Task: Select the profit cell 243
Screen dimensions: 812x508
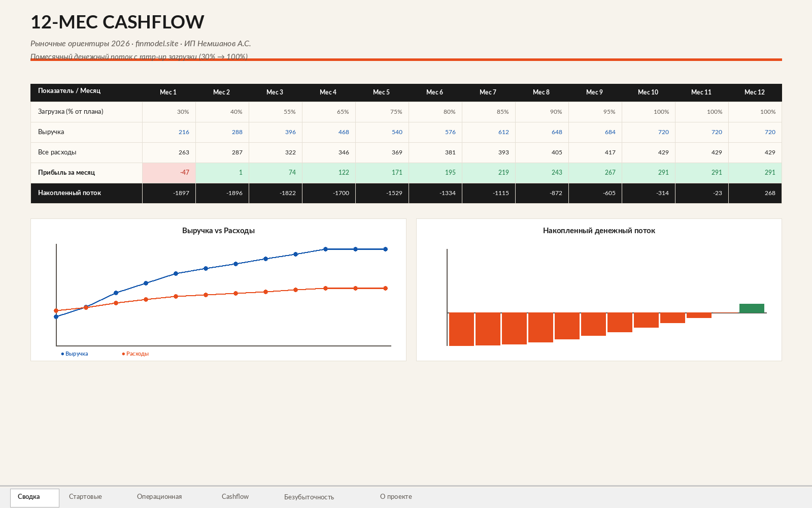Action: click(x=542, y=173)
